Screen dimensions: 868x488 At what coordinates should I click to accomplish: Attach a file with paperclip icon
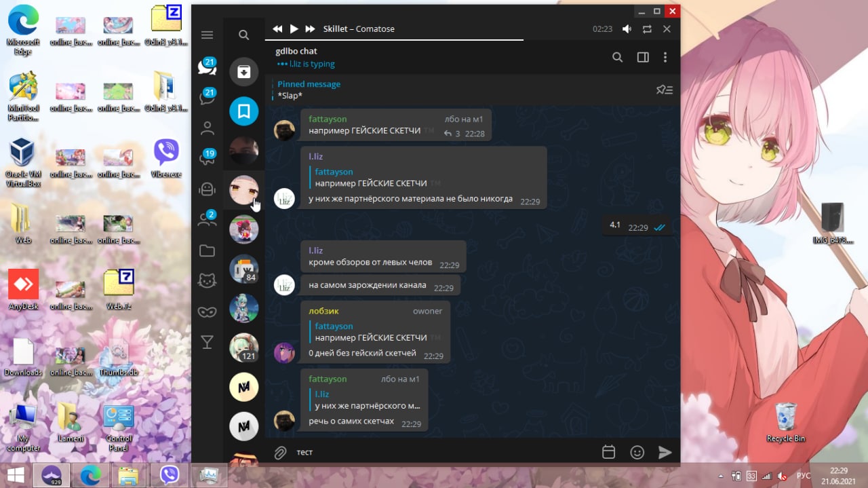tap(280, 452)
